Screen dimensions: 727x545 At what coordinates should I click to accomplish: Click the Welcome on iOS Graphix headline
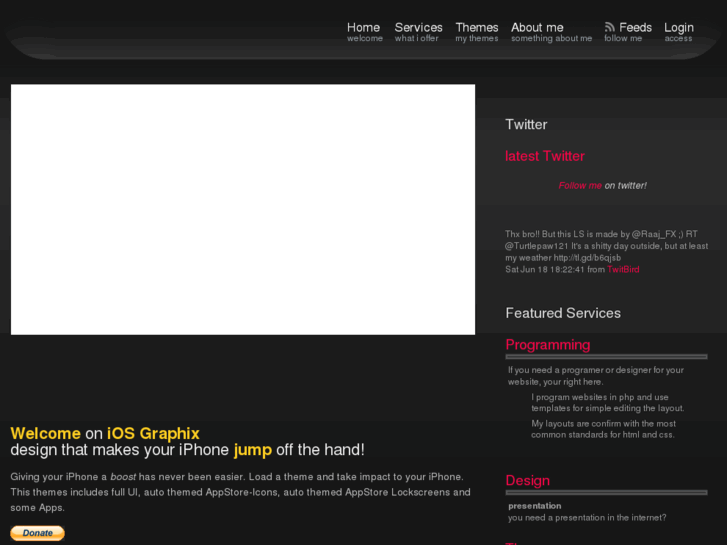point(105,433)
